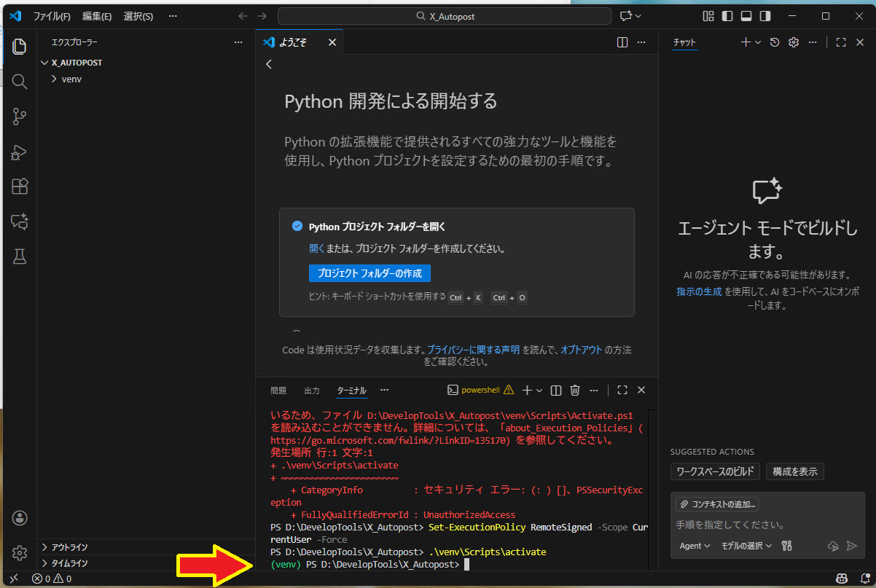Open the Extensions view
This screenshot has width=876, height=588.
click(20, 187)
